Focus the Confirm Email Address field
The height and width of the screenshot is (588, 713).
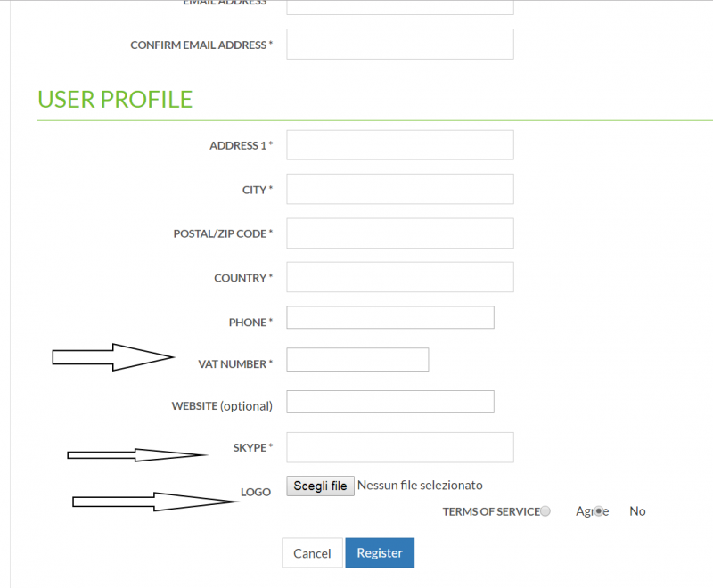tap(400, 44)
